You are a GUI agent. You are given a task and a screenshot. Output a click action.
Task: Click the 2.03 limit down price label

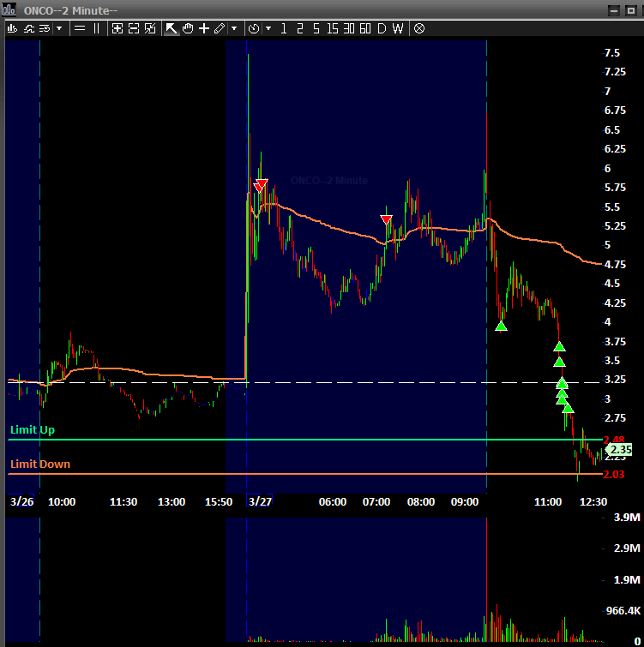[x=614, y=475]
